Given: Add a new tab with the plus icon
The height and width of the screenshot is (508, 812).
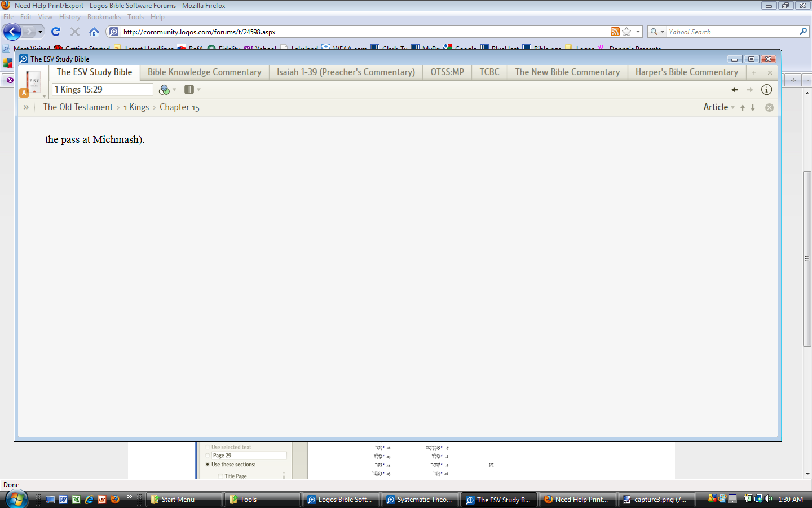Looking at the screenshot, I should (754, 73).
